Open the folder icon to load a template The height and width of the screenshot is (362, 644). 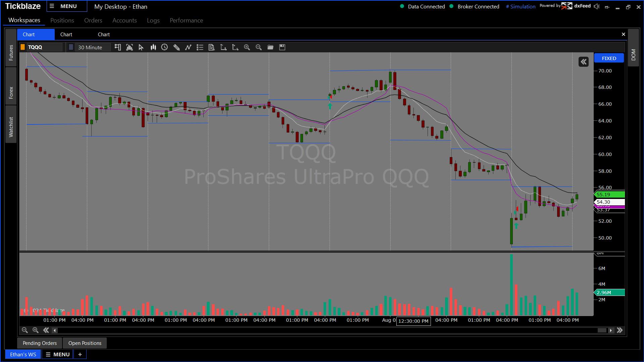pos(270,47)
